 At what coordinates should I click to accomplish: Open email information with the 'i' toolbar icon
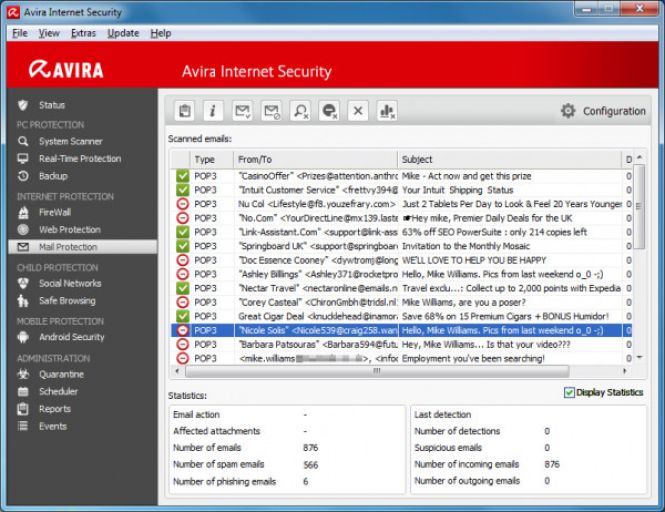click(213, 111)
